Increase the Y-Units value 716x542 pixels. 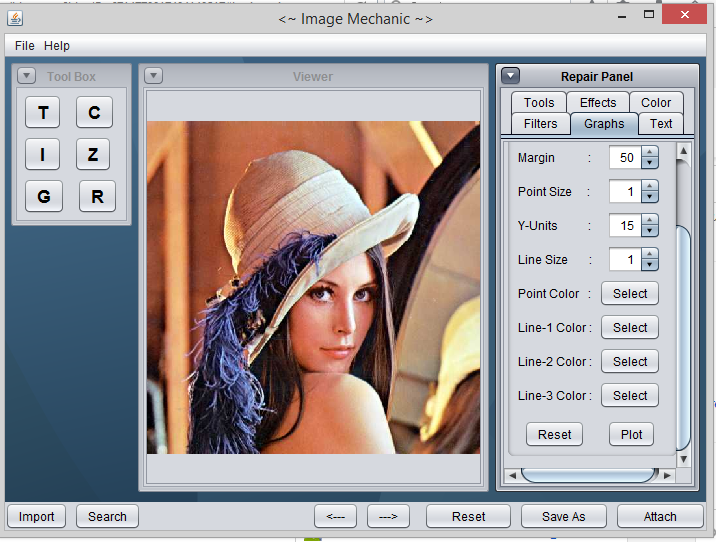pos(650,220)
